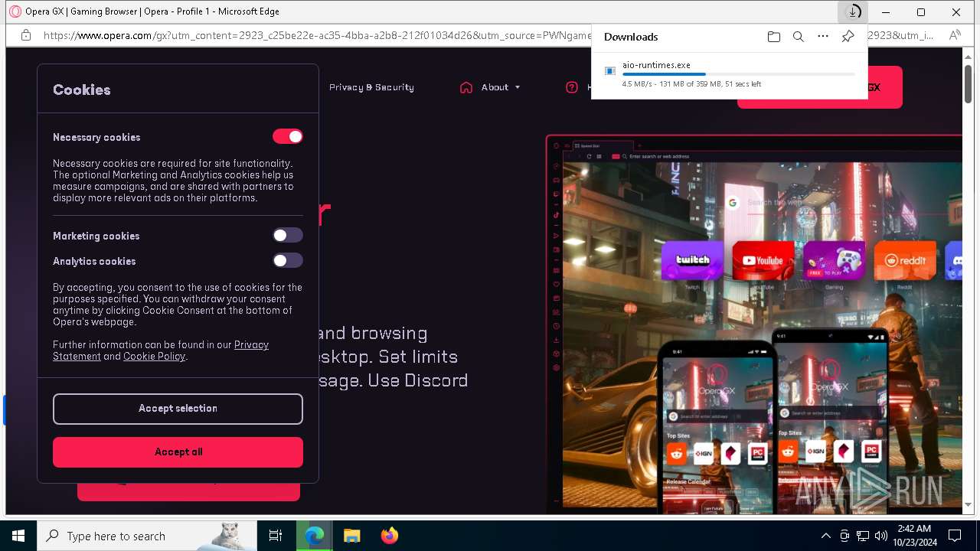Open Task View on taskbar

pos(276,536)
